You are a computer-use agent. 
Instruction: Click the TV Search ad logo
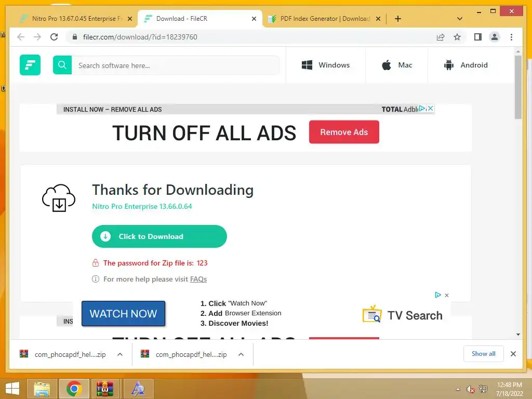coord(403,315)
